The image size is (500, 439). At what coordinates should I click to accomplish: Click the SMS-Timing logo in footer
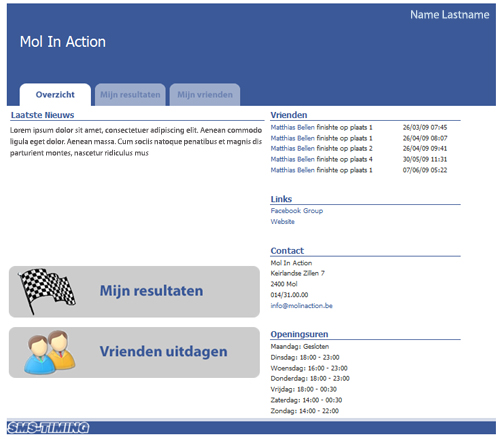[48, 428]
